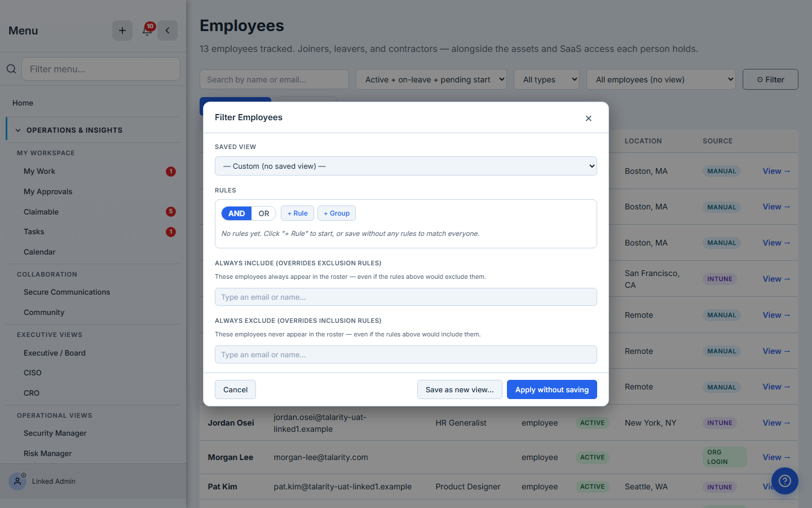The width and height of the screenshot is (812, 508).
Task: Switch the rule operator to OR
Action: pyautogui.click(x=264, y=213)
